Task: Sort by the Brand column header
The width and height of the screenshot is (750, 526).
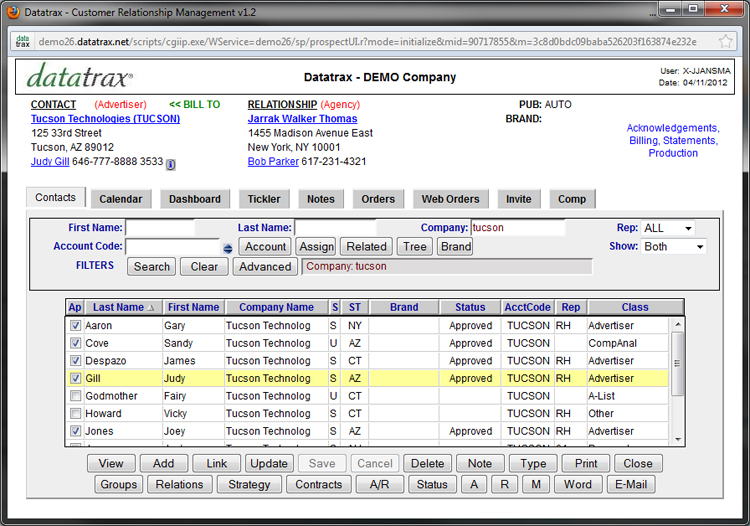Action: coord(404,307)
